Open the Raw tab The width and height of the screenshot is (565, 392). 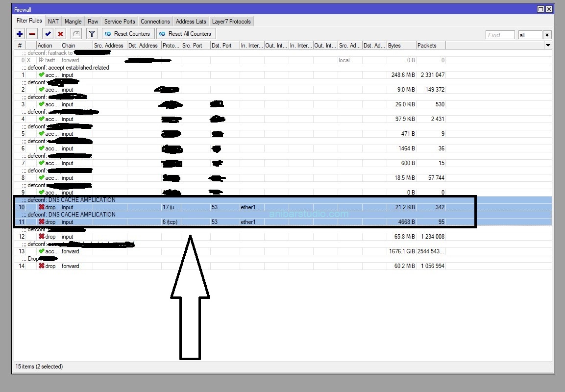click(x=93, y=22)
